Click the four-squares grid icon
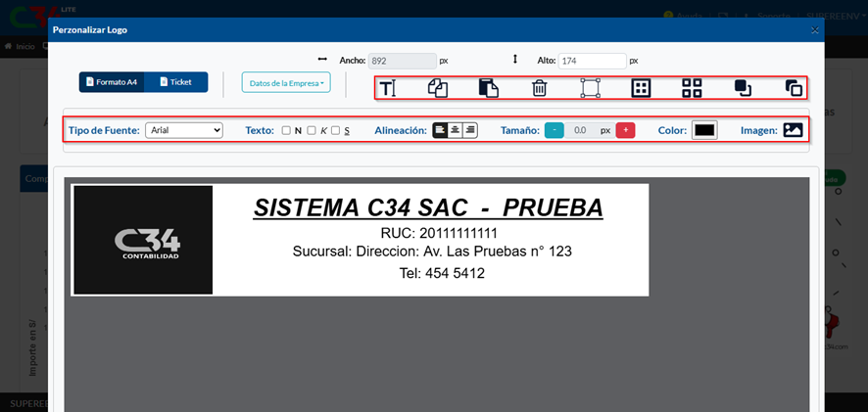This screenshot has width=868, height=412. click(x=692, y=88)
